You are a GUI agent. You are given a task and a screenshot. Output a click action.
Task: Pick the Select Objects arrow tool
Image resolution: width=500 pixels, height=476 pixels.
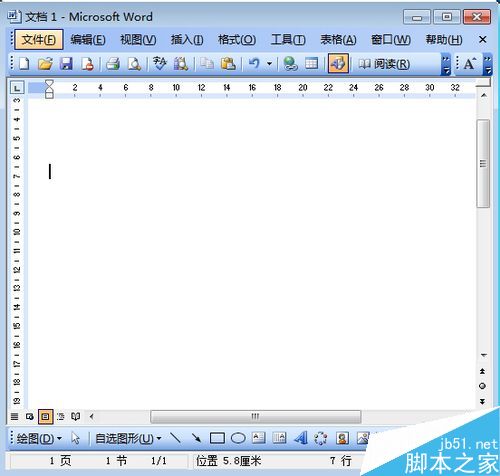[76, 438]
